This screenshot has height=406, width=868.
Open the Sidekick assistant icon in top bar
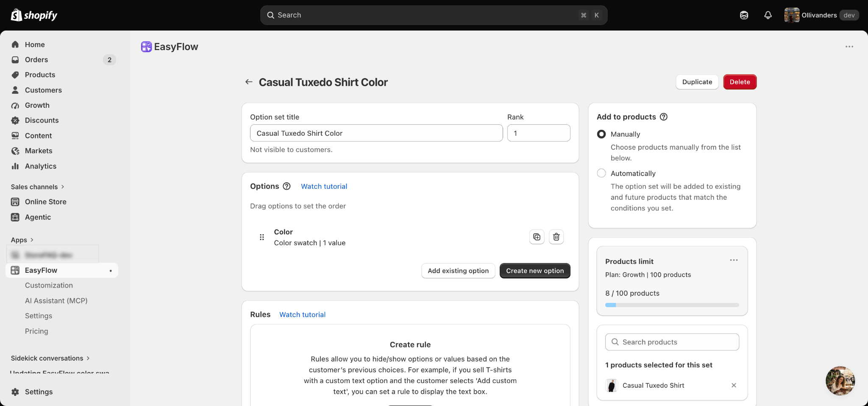pos(744,15)
